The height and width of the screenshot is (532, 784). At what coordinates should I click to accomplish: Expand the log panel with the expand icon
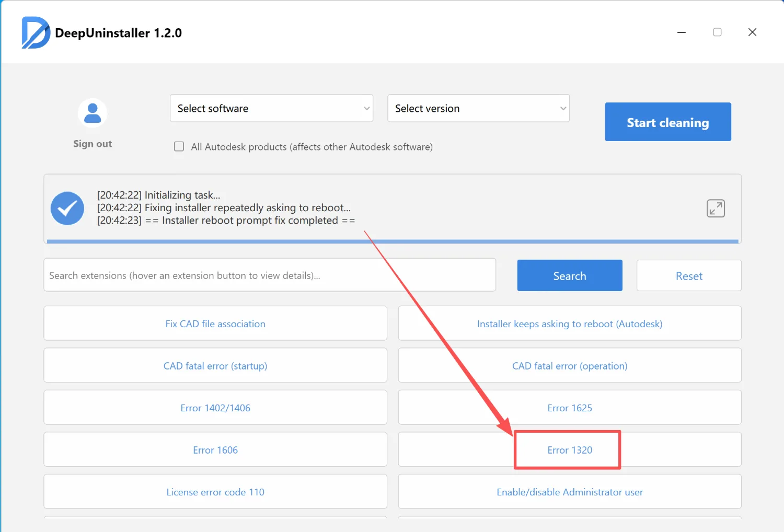coord(716,209)
